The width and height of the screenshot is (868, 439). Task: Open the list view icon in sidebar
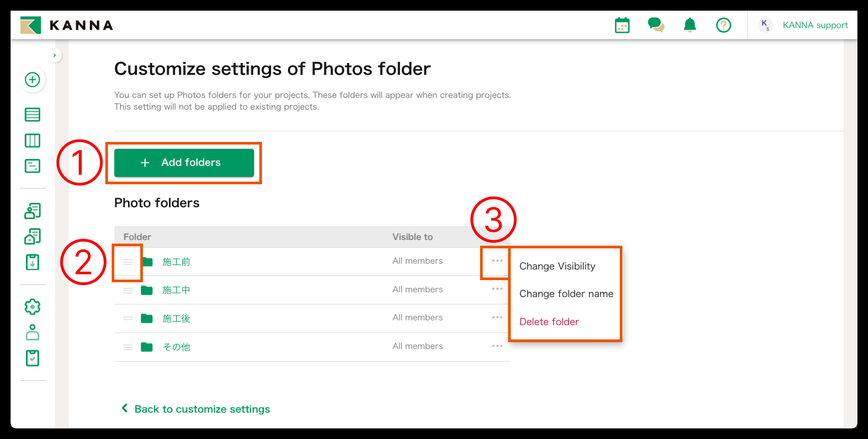(x=33, y=115)
